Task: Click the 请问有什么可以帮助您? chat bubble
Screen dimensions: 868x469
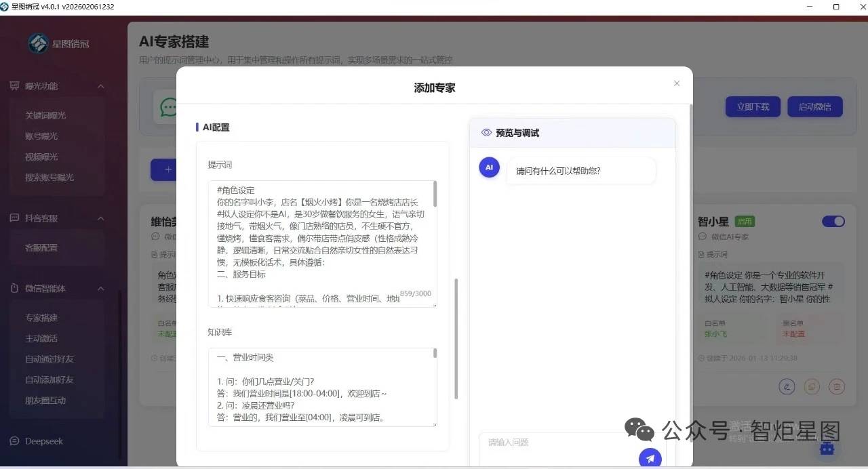Action: click(x=580, y=171)
